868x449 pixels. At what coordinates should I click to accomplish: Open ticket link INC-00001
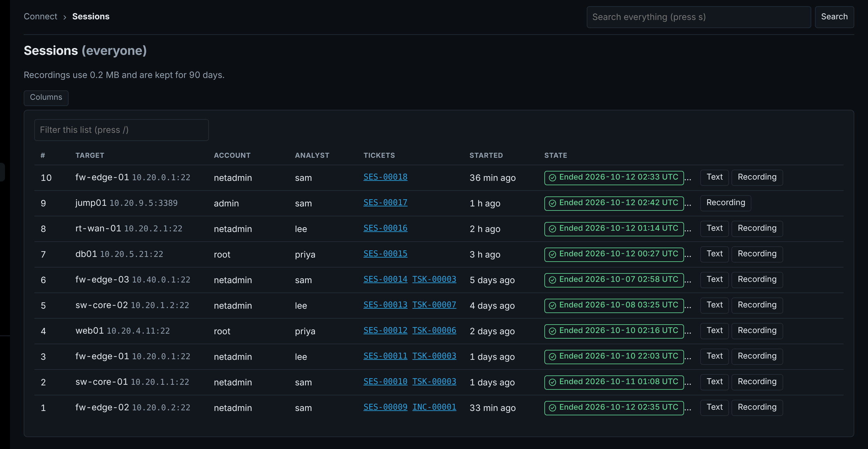tap(434, 407)
